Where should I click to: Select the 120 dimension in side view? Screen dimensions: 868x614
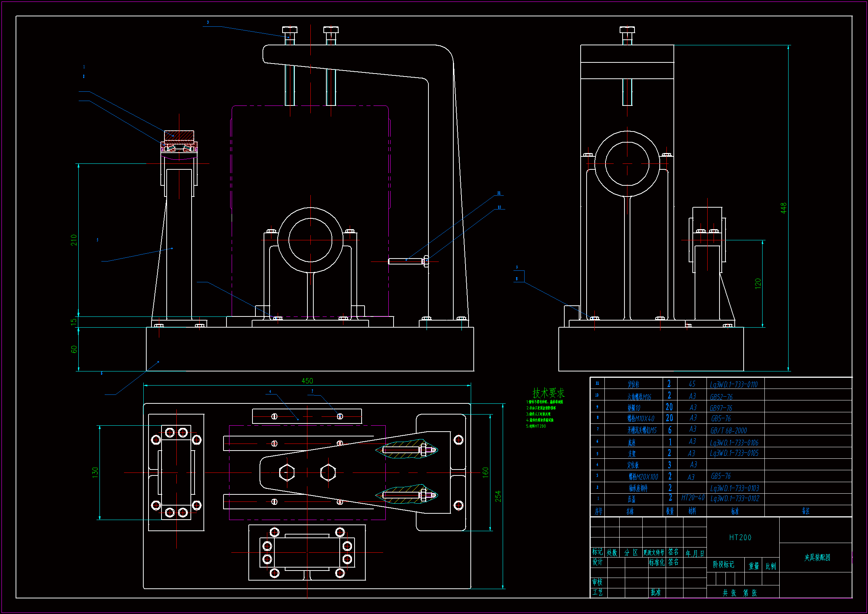coord(758,284)
